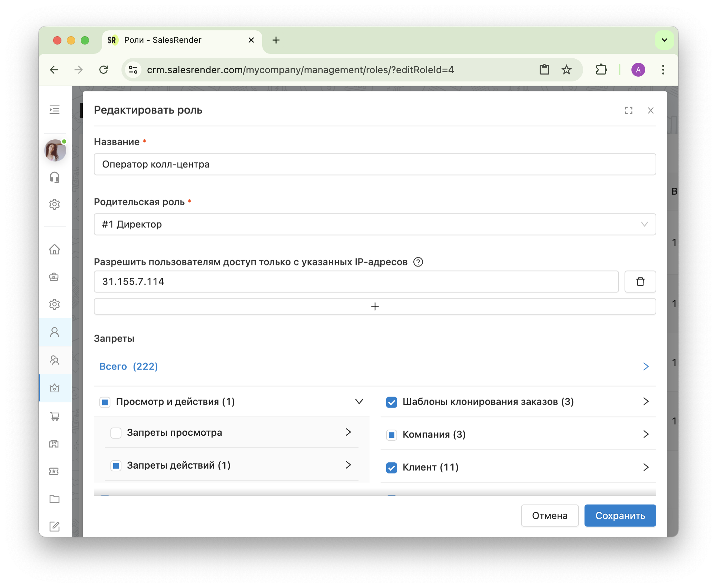The width and height of the screenshot is (717, 588).
Task: Open the edit note icon in sidebar
Action: tap(55, 527)
